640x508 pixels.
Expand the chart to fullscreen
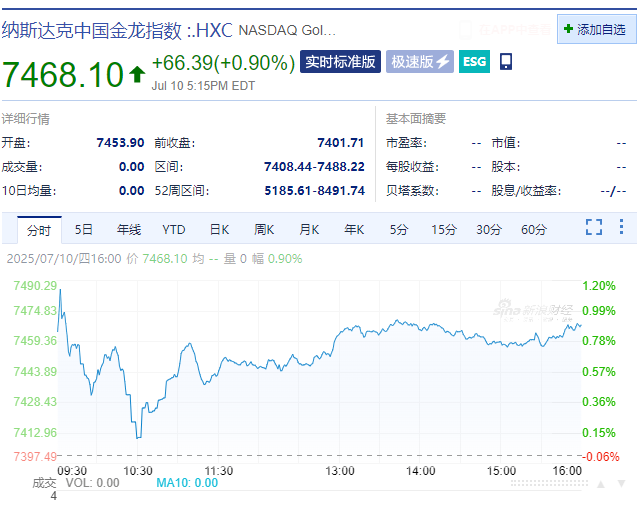click(x=594, y=227)
